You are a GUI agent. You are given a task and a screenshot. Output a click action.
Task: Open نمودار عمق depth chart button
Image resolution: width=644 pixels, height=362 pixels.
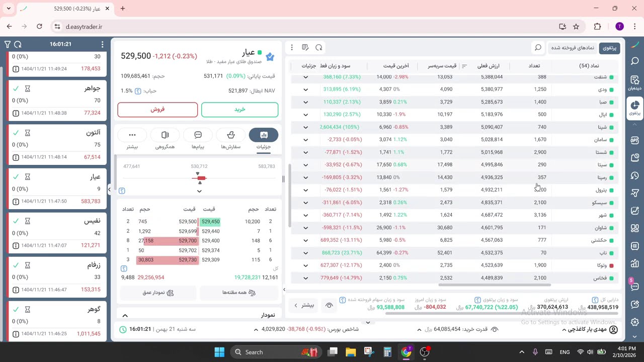157,293
